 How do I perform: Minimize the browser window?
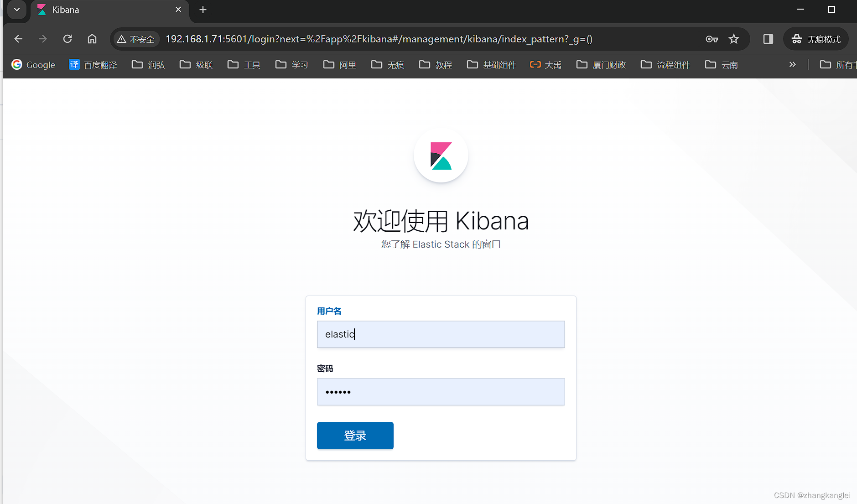(x=800, y=10)
